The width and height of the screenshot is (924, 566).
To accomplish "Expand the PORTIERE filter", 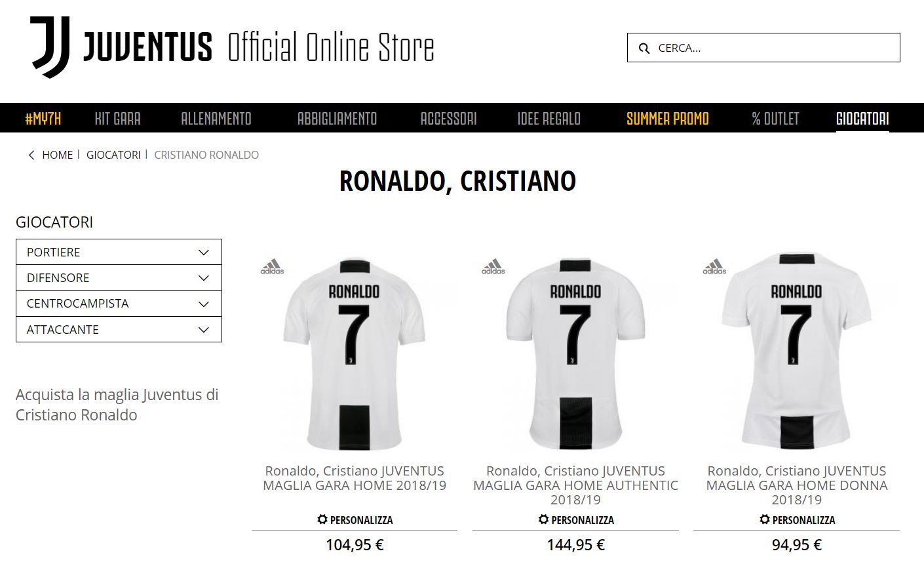I will coord(118,252).
